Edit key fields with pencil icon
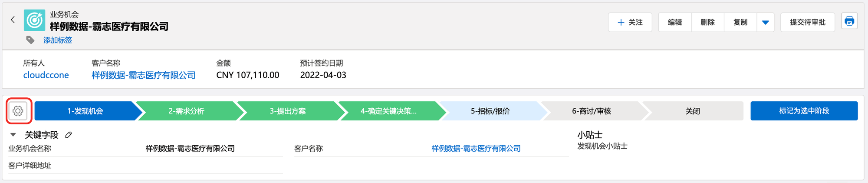 coord(69,135)
